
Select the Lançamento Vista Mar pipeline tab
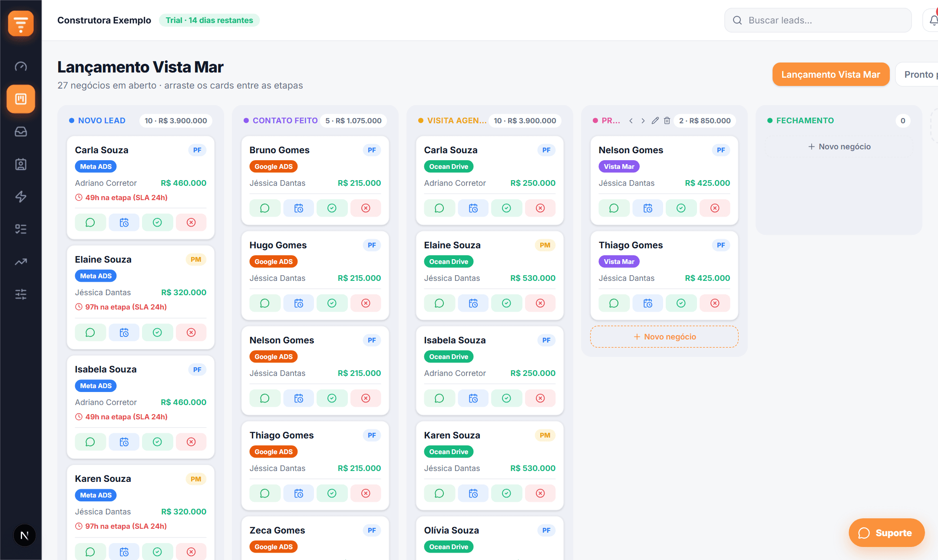[x=831, y=74]
